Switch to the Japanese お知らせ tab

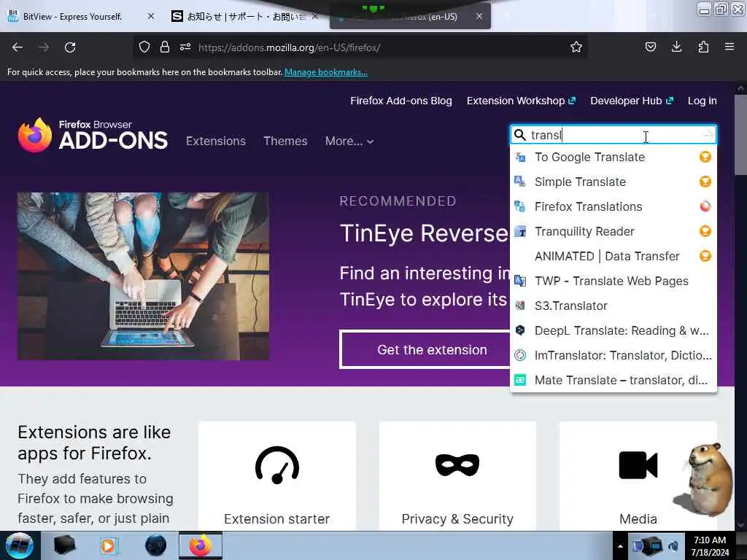pyautogui.click(x=239, y=17)
